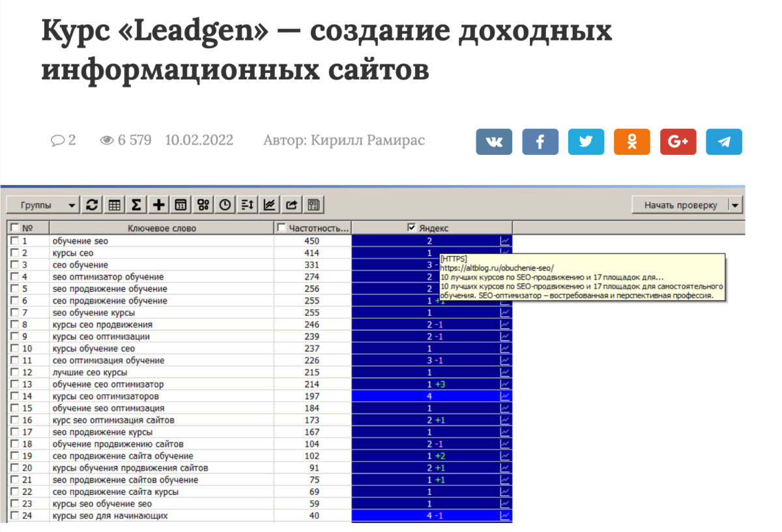Select the № column header checkbox
This screenshot has width=782, height=532.
(x=16, y=227)
